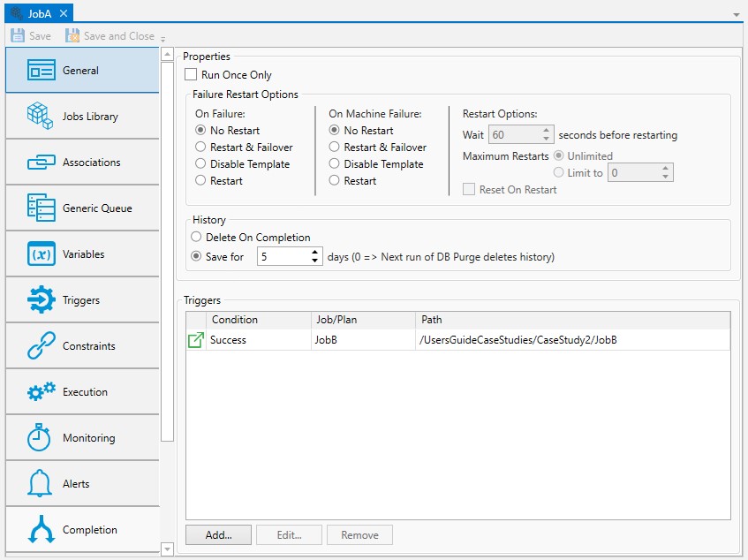Select the Associations sidebar icon
The image size is (748, 560).
pos(41,163)
